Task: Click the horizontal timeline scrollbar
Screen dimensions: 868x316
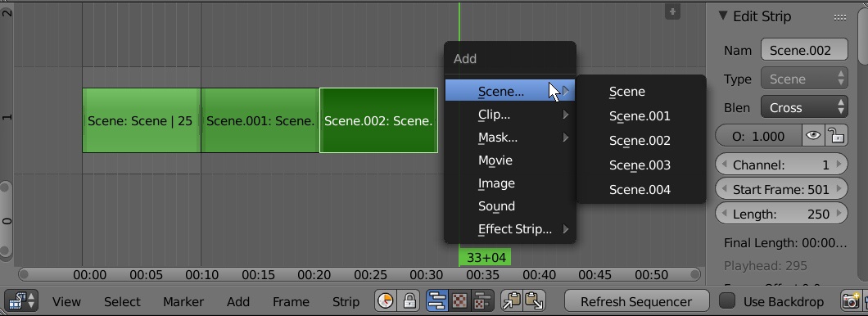Action: pyautogui.click(x=359, y=274)
